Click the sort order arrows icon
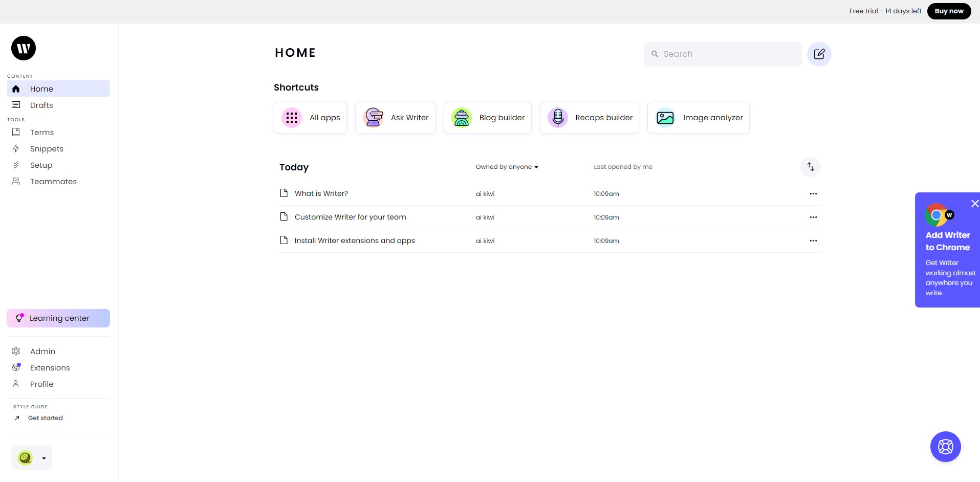 [811, 167]
